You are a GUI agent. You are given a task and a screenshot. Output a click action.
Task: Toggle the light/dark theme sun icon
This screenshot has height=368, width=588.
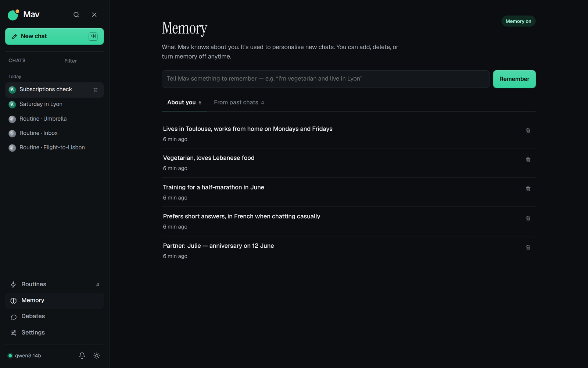click(x=97, y=356)
